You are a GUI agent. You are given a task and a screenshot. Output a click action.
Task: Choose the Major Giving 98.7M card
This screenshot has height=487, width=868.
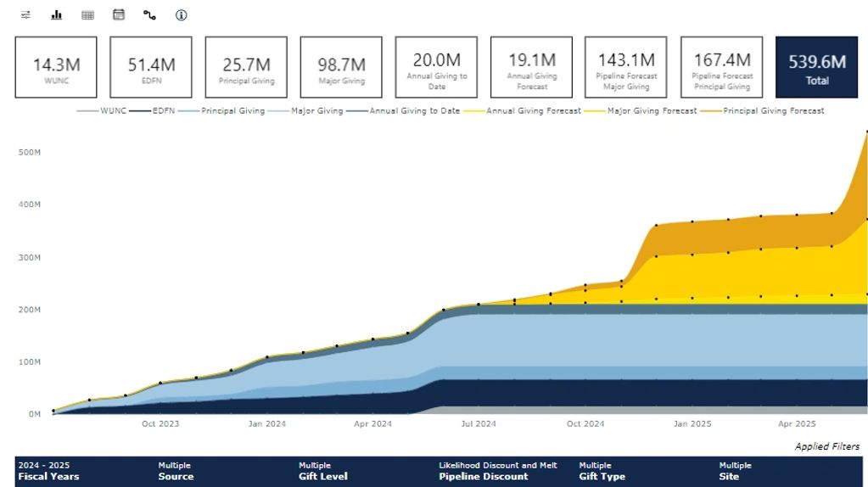(341, 67)
